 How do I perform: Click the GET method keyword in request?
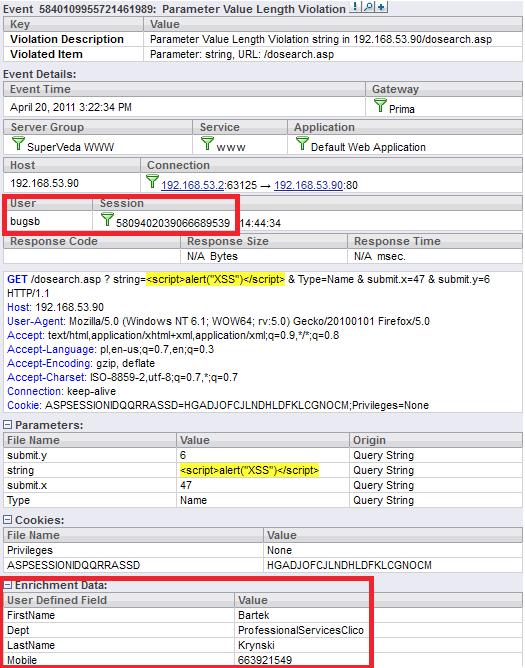coord(17,279)
